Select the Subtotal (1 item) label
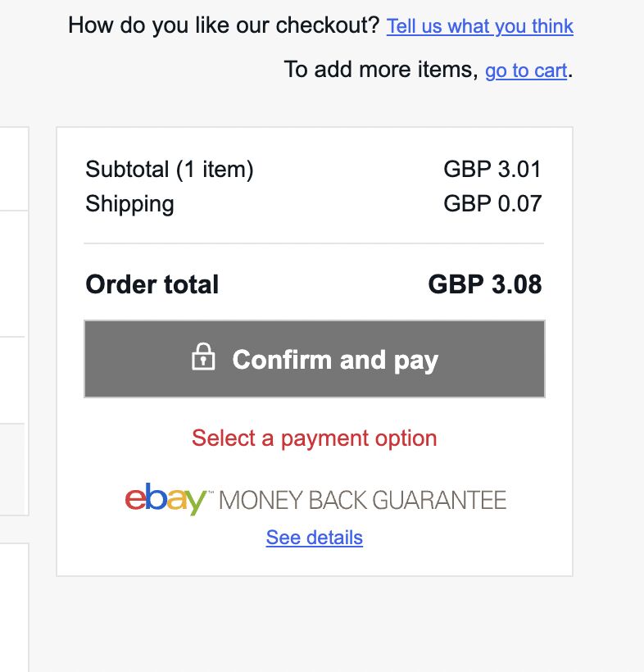This screenshot has height=672, width=644. pos(169,170)
